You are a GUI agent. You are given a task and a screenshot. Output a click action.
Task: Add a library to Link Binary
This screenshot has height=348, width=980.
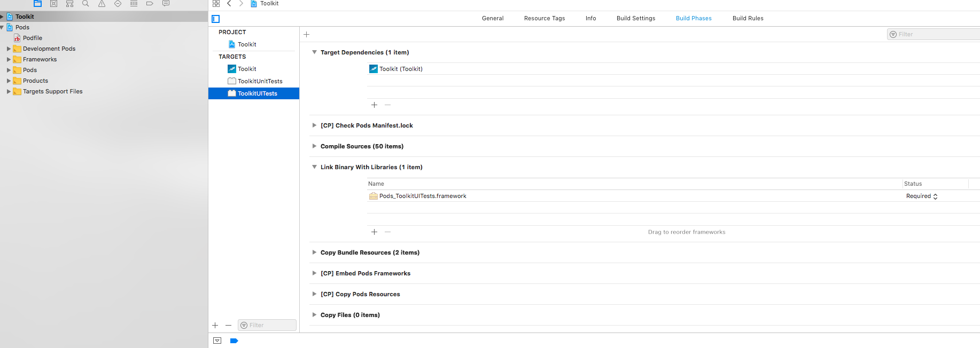pos(374,232)
